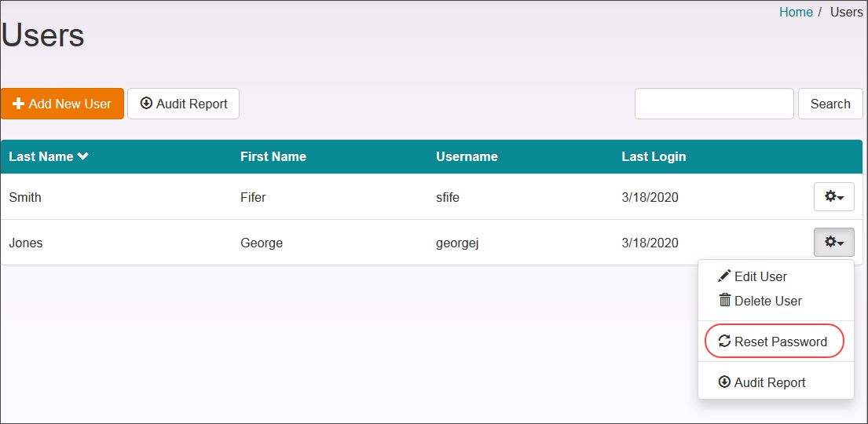Viewport: 868px width, 424px height.
Task: Toggle sort using the Last Name chevron
Action: click(x=83, y=156)
